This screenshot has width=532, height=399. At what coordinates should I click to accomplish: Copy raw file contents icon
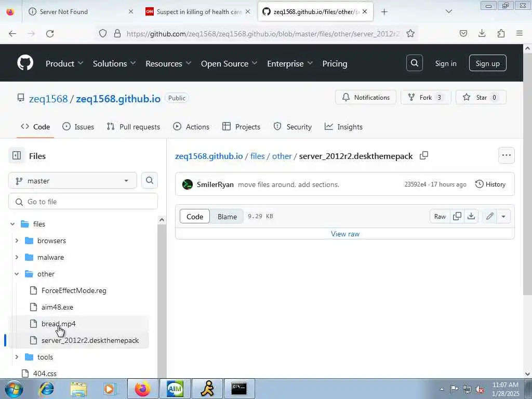tap(457, 216)
